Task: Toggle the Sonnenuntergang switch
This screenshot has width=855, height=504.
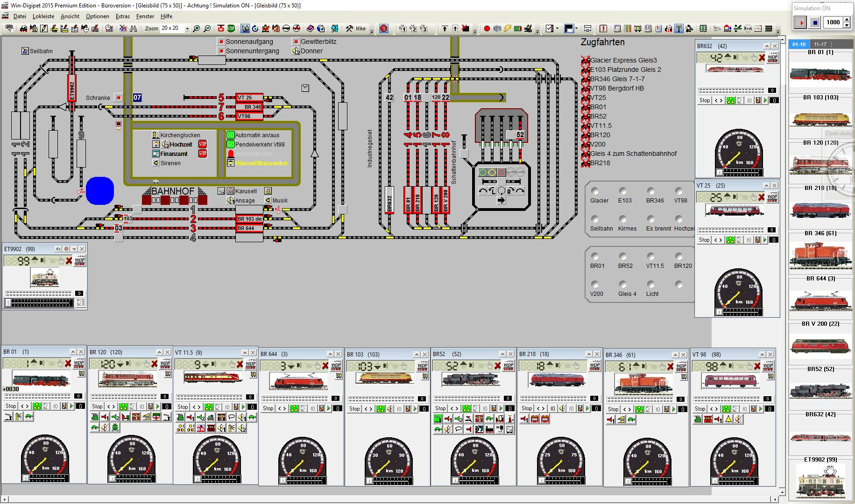Action: click(221, 51)
